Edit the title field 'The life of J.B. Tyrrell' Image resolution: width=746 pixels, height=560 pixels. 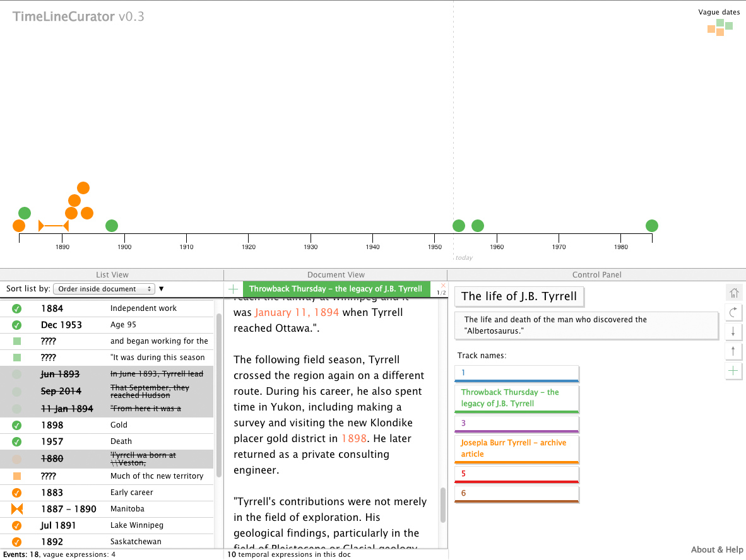click(519, 296)
